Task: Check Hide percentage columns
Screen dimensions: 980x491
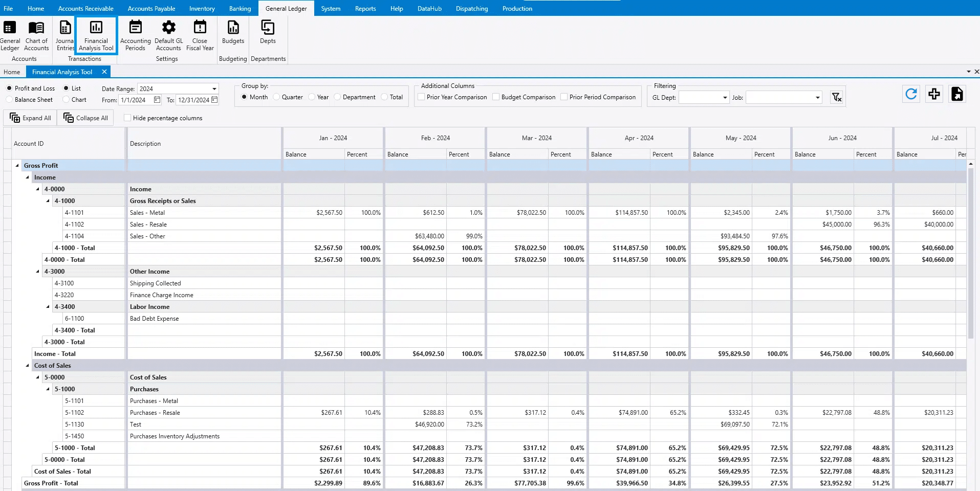Action: pyautogui.click(x=127, y=118)
